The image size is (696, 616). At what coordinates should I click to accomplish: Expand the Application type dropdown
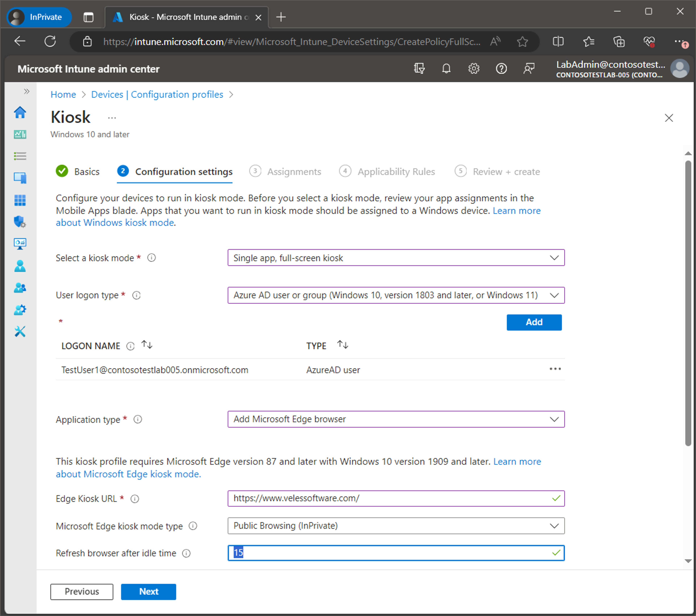[x=396, y=419]
